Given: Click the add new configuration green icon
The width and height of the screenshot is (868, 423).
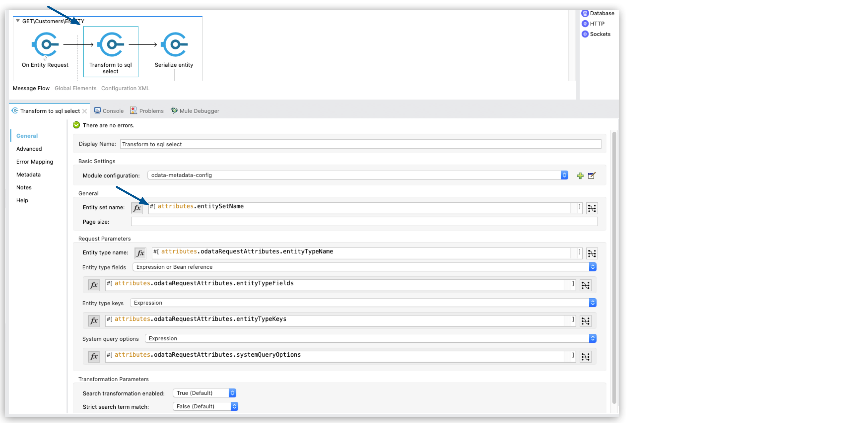Looking at the screenshot, I should click(580, 176).
